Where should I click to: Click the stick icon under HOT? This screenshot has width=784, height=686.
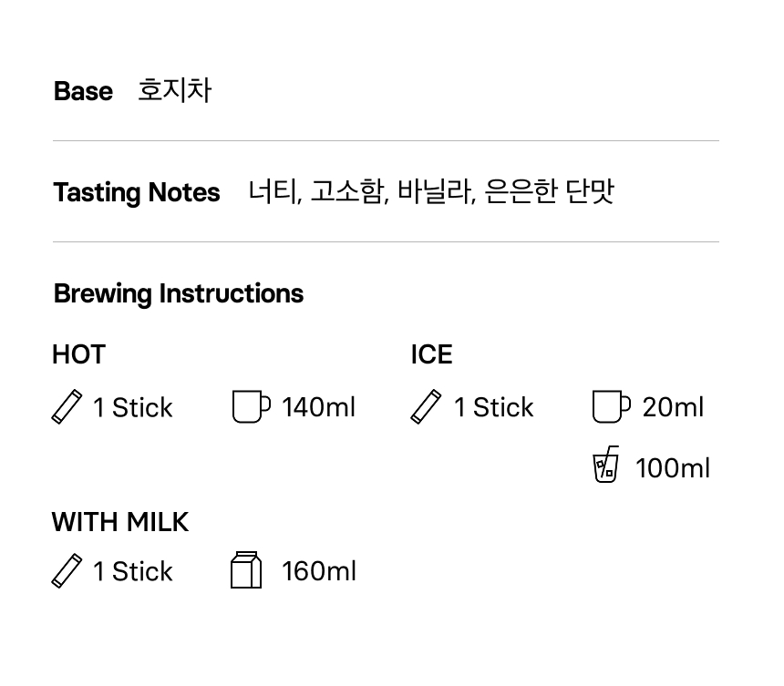coord(67,407)
